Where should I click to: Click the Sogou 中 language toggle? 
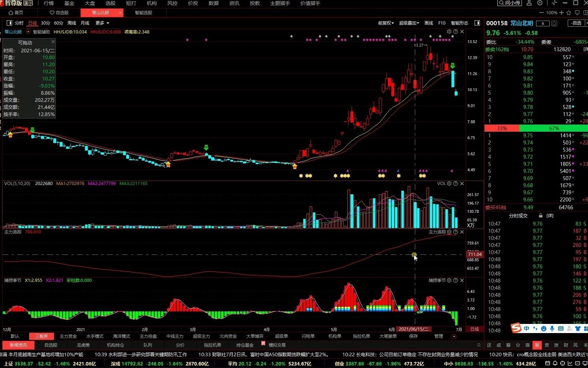click(526, 328)
